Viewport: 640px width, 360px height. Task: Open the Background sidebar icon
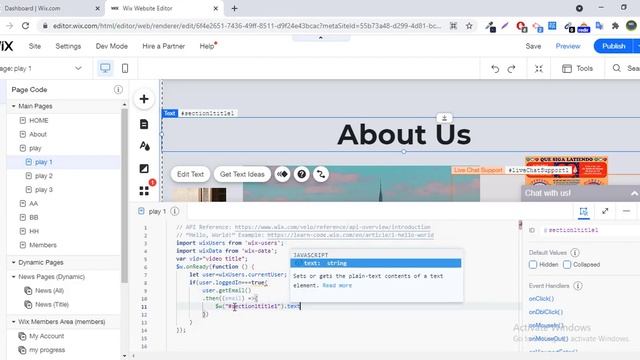click(144, 168)
